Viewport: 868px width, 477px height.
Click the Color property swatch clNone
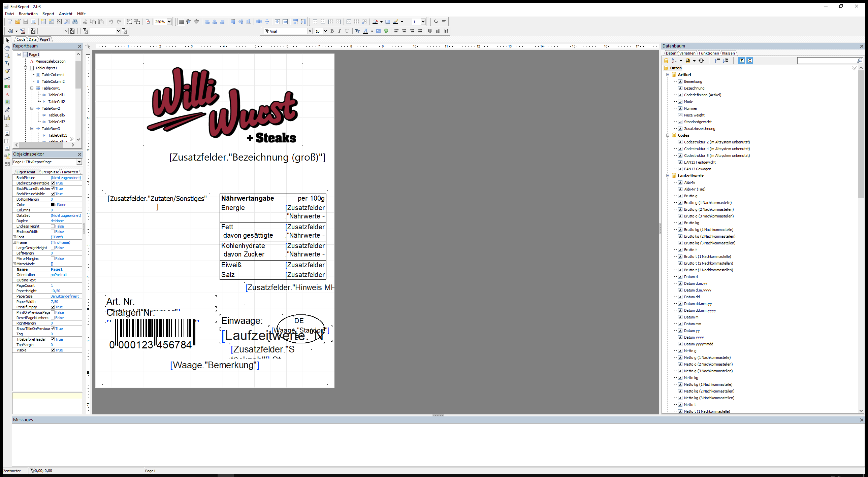[x=53, y=204]
